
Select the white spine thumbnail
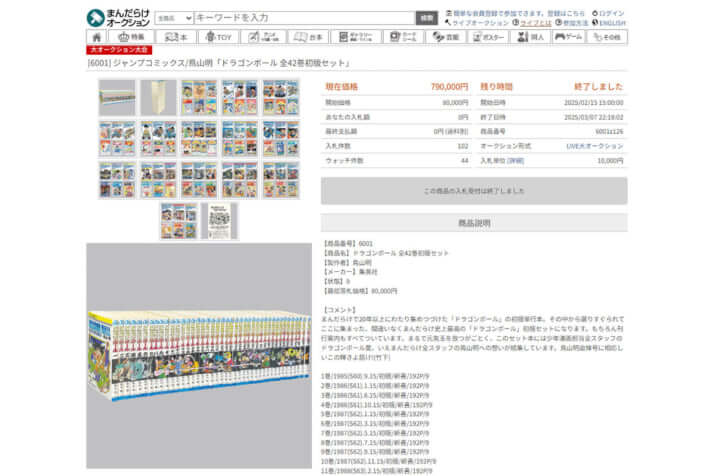(158, 97)
